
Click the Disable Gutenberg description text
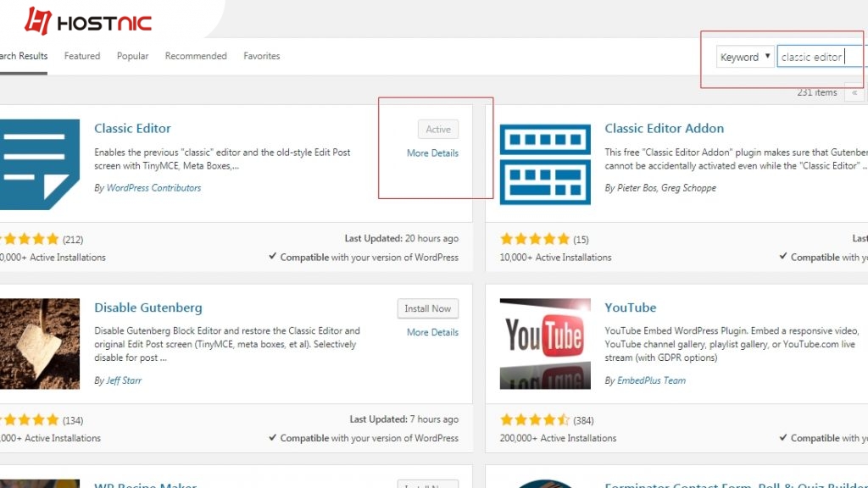[226, 344]
